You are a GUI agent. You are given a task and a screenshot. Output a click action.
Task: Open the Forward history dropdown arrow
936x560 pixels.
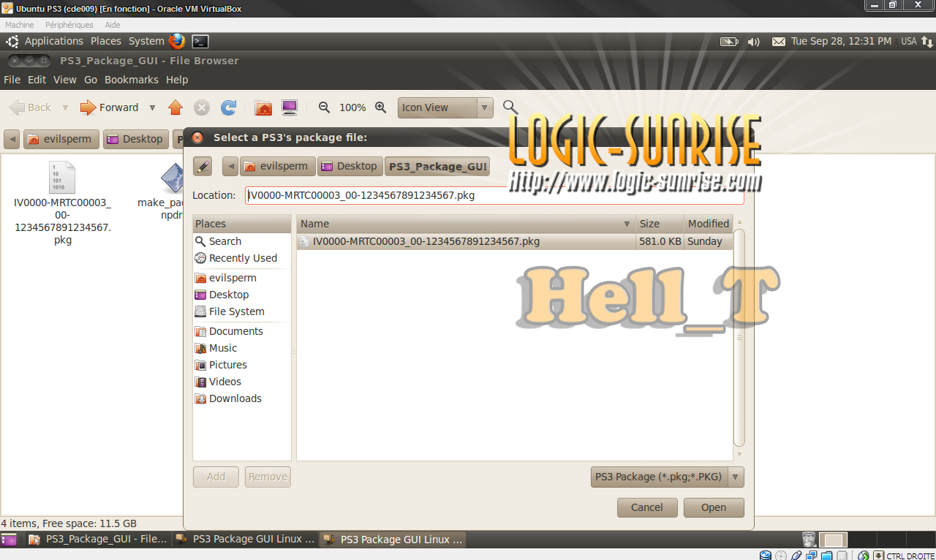click(x=152, y=107)
